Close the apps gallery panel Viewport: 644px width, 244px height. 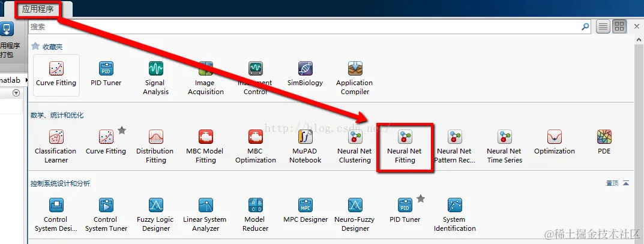(637, 26)
